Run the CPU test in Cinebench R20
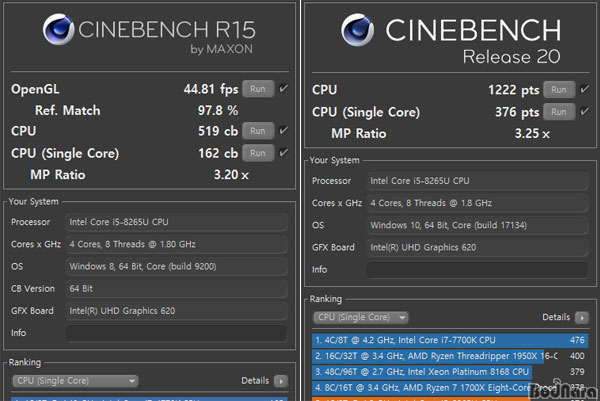Image resolution: width=600 pixels, height=401 pixels. [559, 90]
